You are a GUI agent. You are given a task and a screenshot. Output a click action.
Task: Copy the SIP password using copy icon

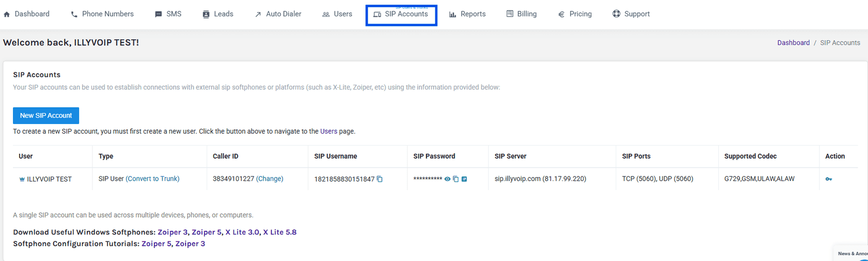pyautogui.click(x=456, y=179)
